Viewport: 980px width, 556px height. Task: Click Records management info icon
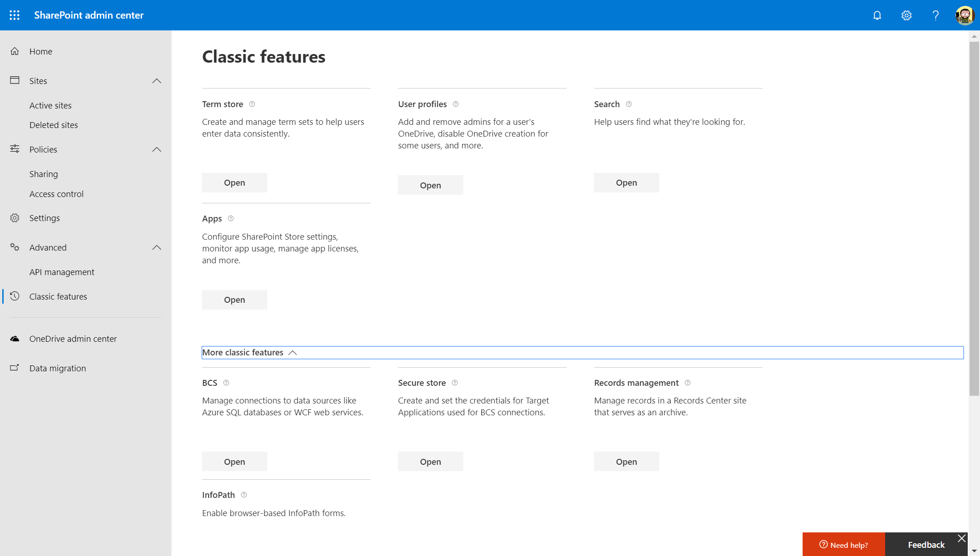687,383
